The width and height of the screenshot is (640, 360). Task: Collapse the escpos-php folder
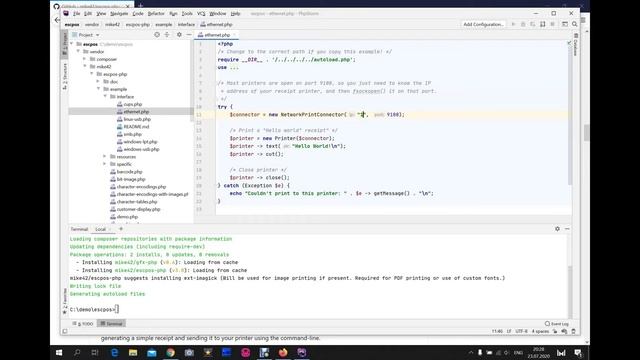coord(92,74)
